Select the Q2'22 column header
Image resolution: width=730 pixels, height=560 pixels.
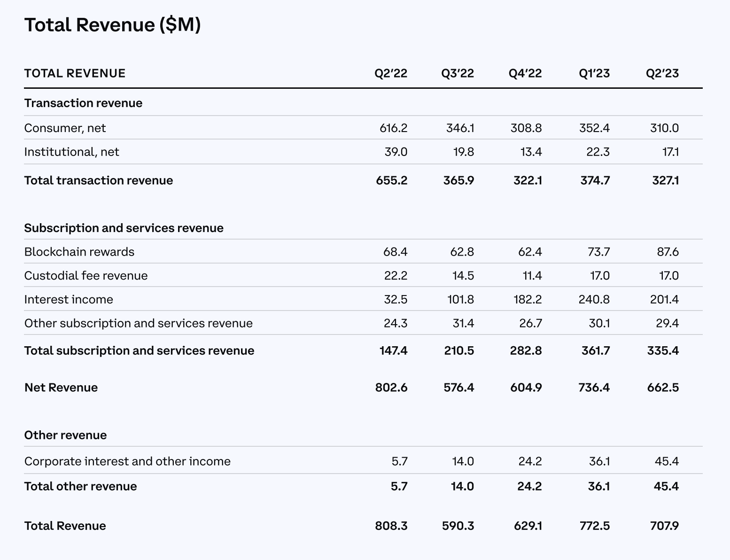click(390, 73)
